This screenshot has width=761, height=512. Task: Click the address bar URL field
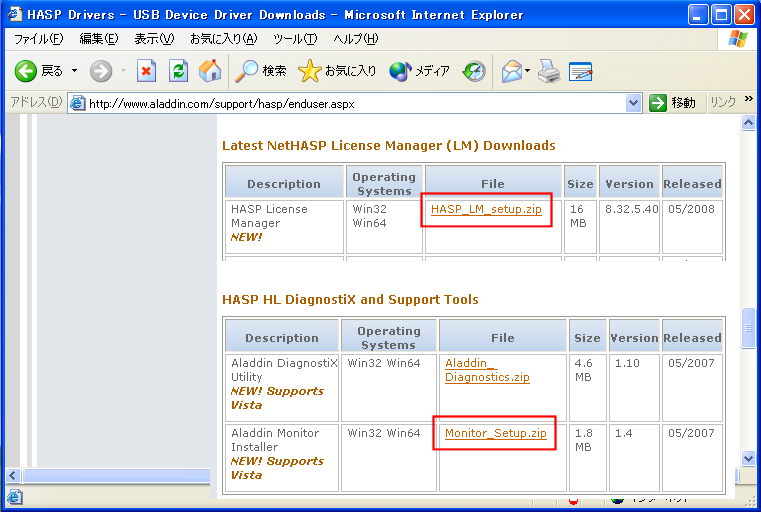pyautogui.click(x=350, y=103)
